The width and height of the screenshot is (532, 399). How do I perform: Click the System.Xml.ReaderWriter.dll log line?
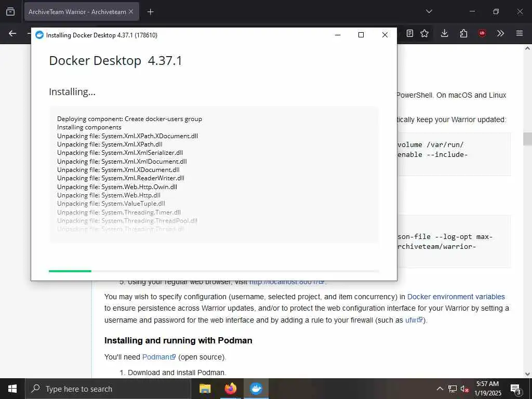click(x=121, y=178)
